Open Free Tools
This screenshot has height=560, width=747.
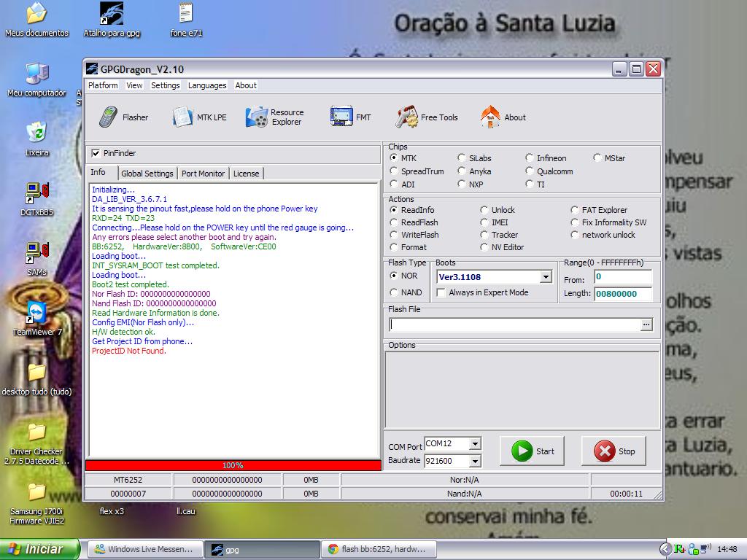click(426, 117)
